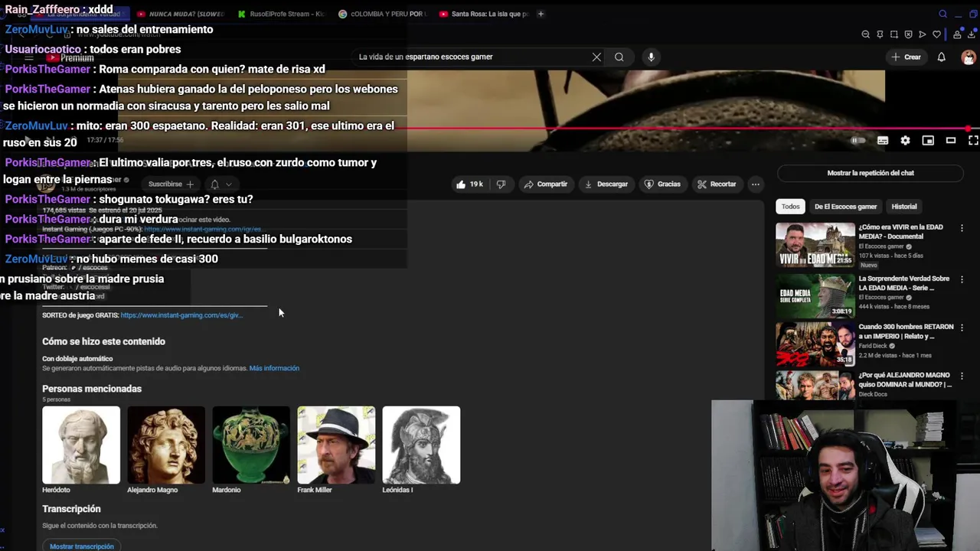
Task: Dislike the video with thumbs-down
Action: (501, 184)
